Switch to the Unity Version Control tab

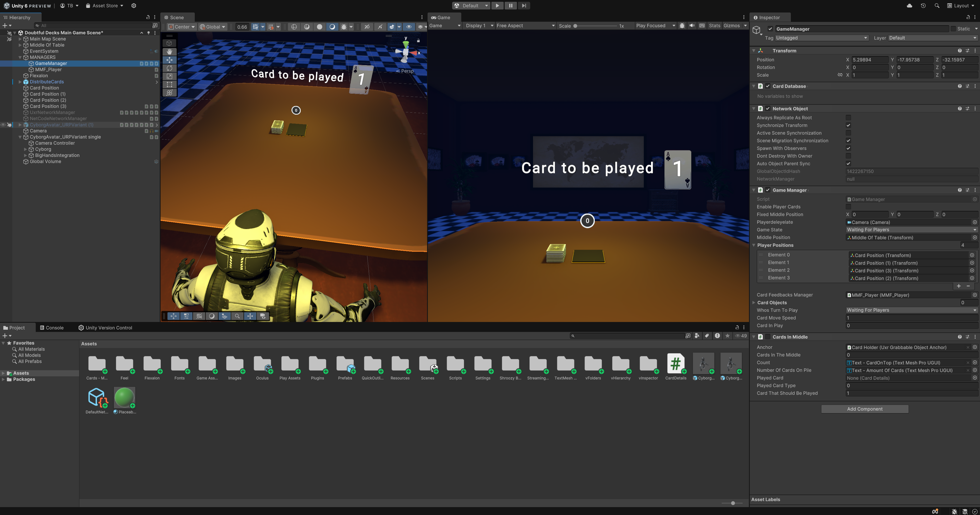tap(105, 328)
